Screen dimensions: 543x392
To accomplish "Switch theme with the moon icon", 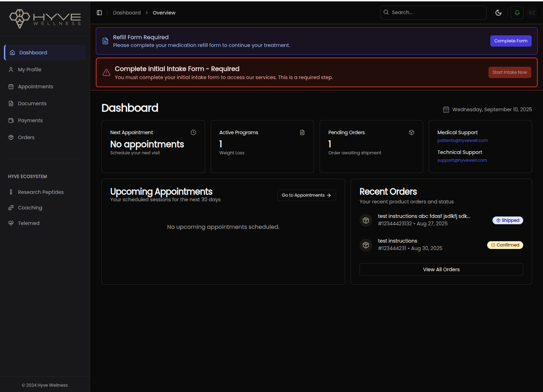I will (498, 13).
